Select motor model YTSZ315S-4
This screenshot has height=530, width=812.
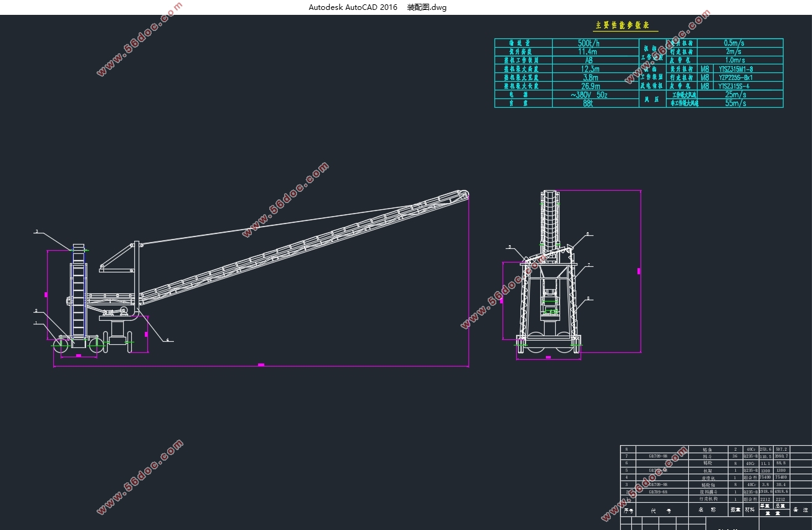(733, 86)
